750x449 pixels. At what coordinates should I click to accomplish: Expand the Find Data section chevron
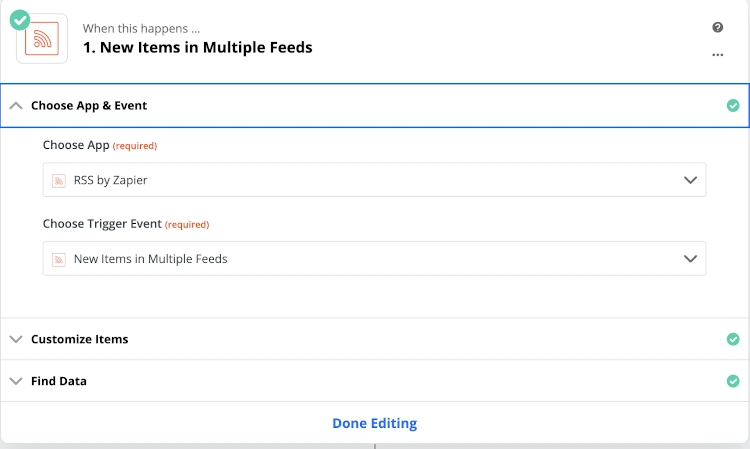point(15,381)
